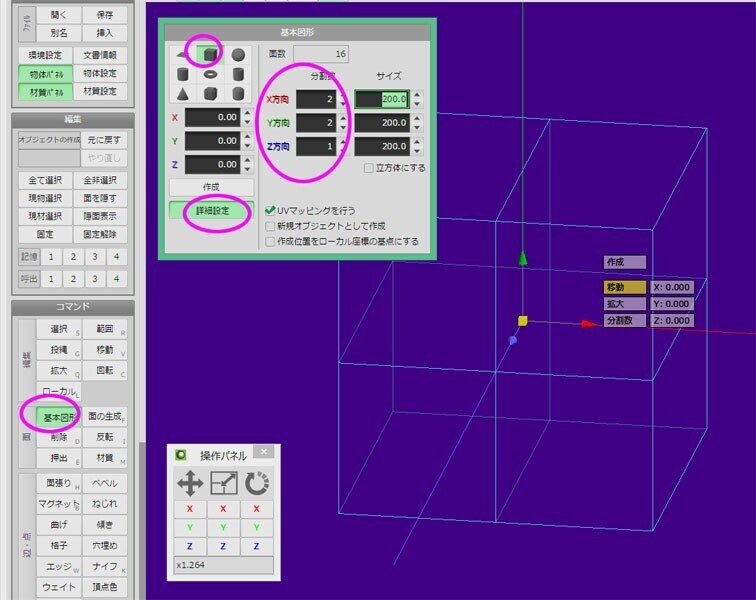Click the 面数 face count field
This screenshot has height=600, width=756.
coord(321,54)
